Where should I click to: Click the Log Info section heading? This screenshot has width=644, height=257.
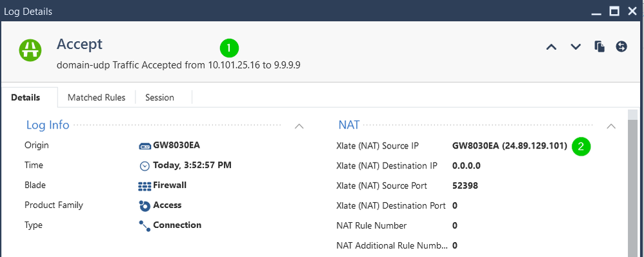[x=48, y=125]
